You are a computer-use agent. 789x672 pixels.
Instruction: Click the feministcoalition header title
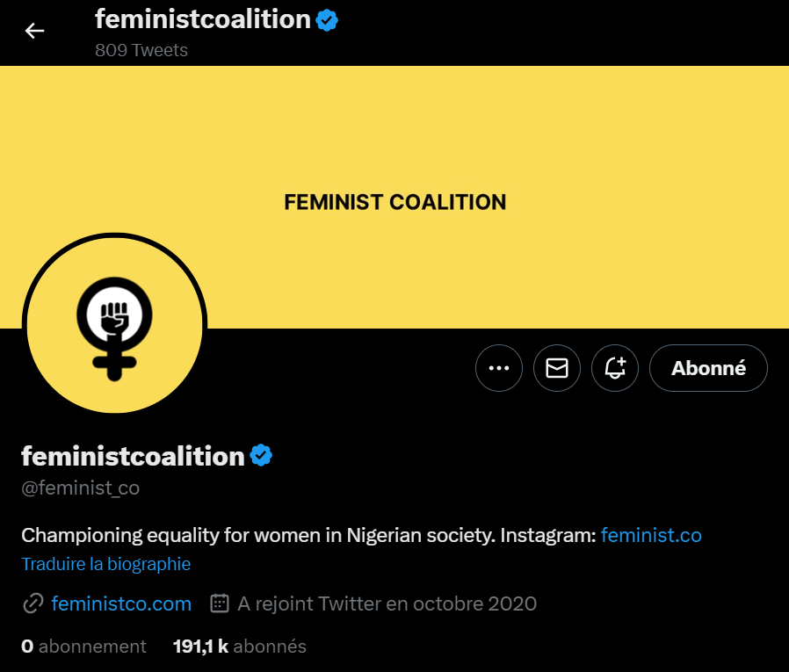(x=203, y=19)
